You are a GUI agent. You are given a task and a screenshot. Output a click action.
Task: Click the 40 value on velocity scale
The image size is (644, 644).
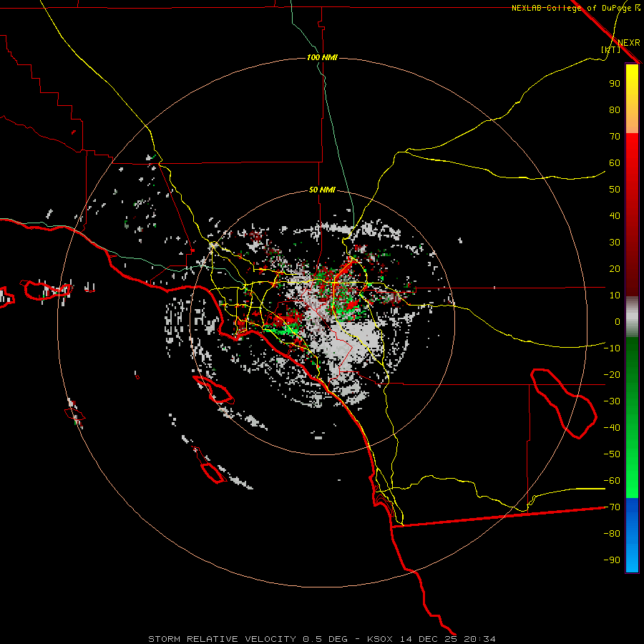click(615, 216)
